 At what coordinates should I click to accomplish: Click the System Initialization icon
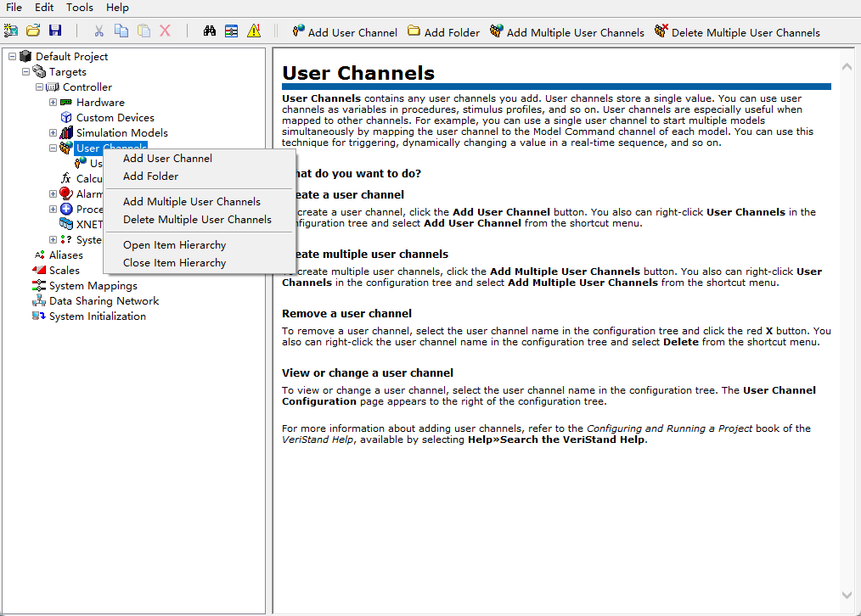pos(39,316)
